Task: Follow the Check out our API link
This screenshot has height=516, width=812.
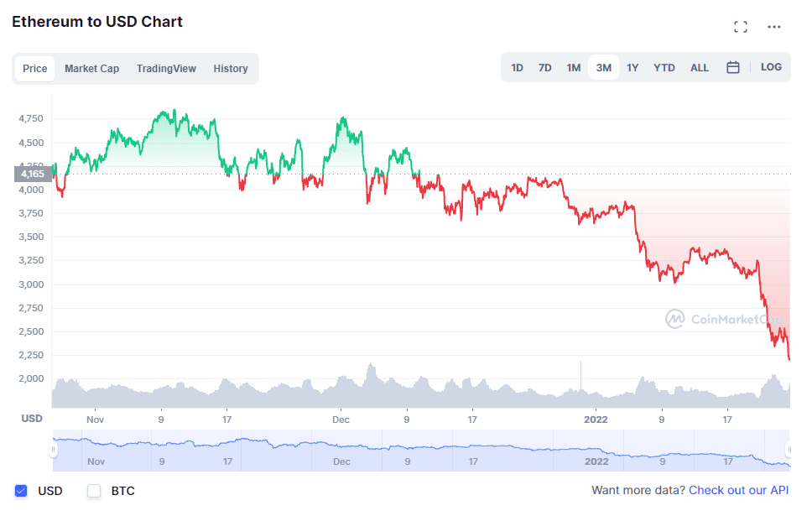Action: point(739,490)
